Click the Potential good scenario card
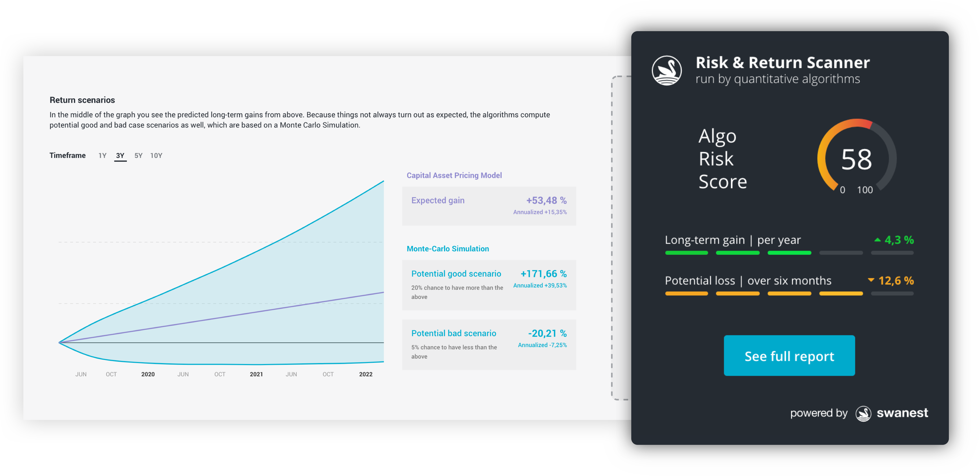980x476 pixels. 489,285
